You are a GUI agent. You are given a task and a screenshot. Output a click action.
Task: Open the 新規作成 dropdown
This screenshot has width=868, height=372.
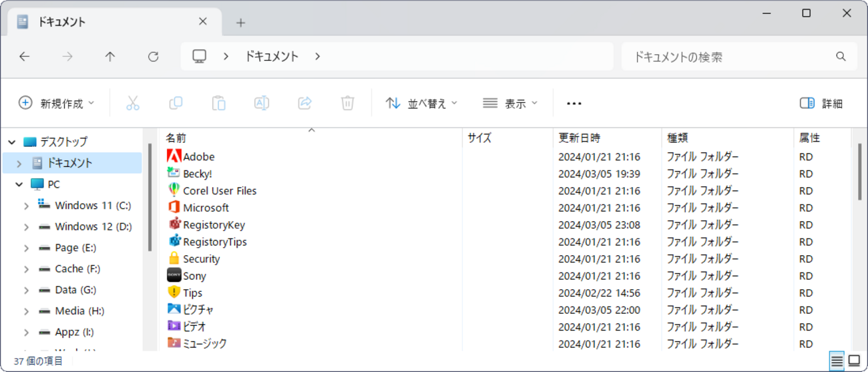point(57,104)
